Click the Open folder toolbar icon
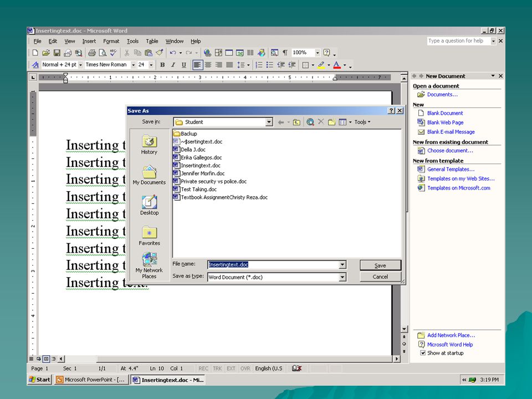This screenshot has width=532, height=399. (x=46, y=53)
